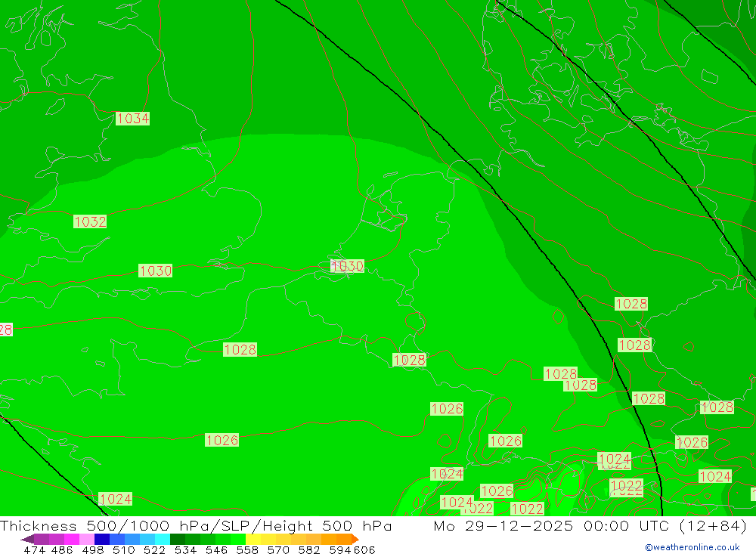
Task: Click the 498 legend value
Action: 92,549
